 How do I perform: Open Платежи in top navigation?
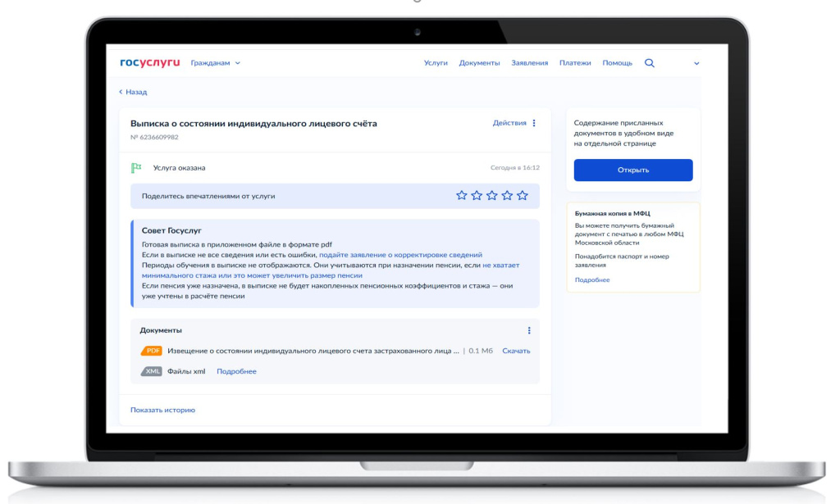point(575,63)
